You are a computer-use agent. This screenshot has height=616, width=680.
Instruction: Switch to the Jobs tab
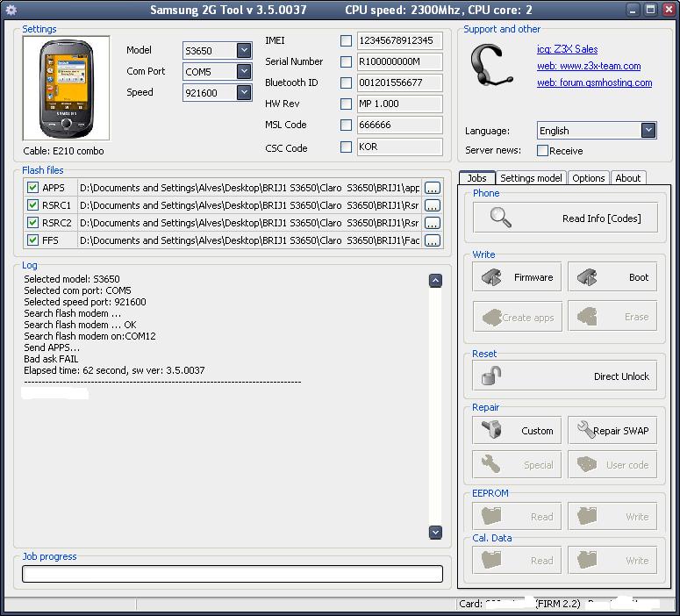(476, 178)
